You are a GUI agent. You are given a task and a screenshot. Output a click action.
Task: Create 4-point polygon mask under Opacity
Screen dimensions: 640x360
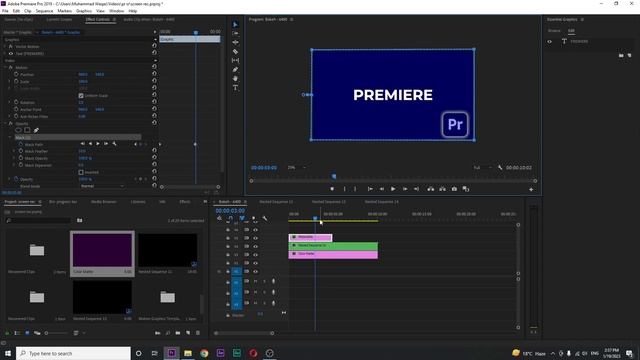[x=27, y=130]
